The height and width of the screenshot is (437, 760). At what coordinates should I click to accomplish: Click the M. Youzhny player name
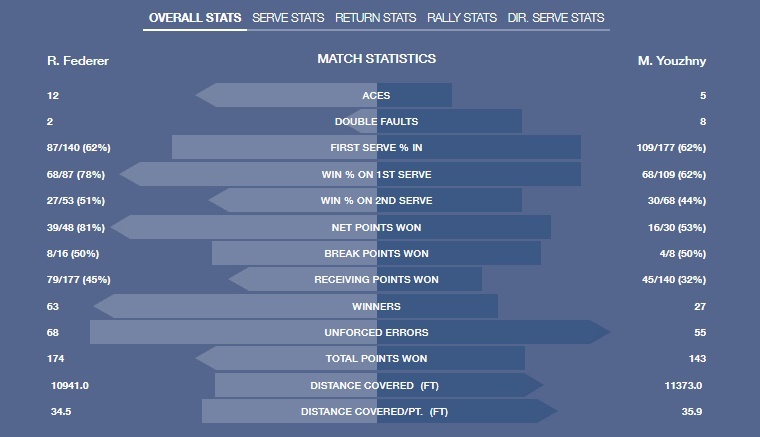click(672, 61)
